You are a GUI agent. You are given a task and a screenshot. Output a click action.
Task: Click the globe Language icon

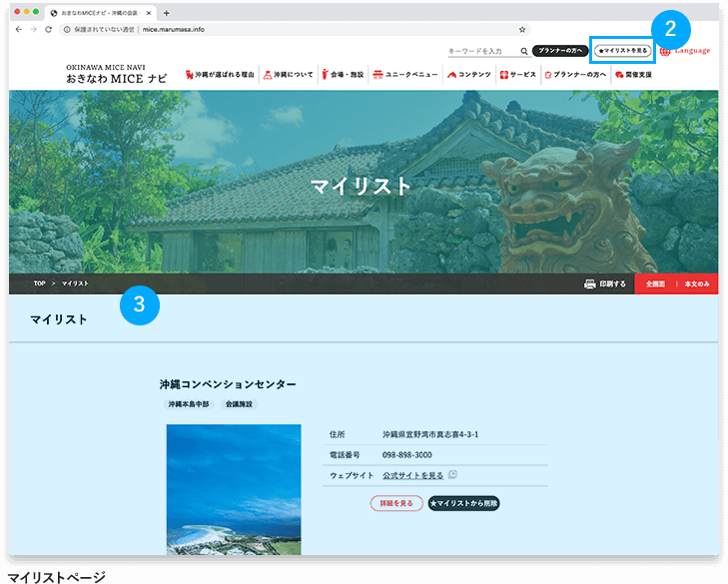pyautogui.click(x=666, y=51)
